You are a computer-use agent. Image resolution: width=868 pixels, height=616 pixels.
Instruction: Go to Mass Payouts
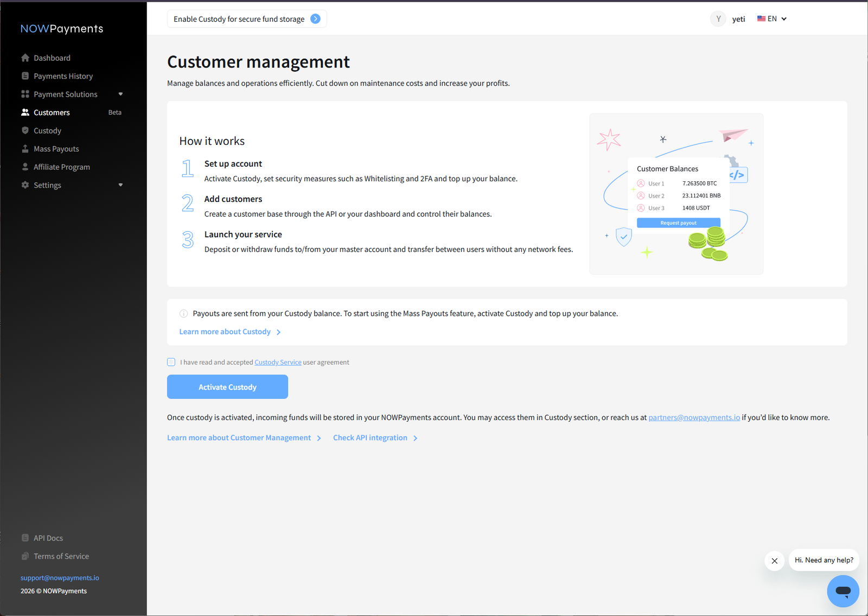tap(56, 148)
